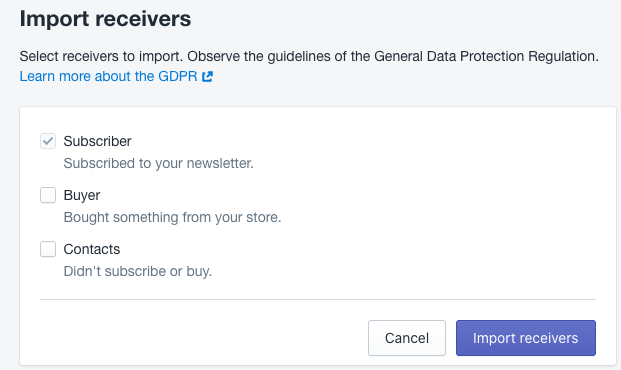Click the 'Subscribed to your newsletter.' description
The height and width of the screenshot is (370, 621).
[158, 163]
